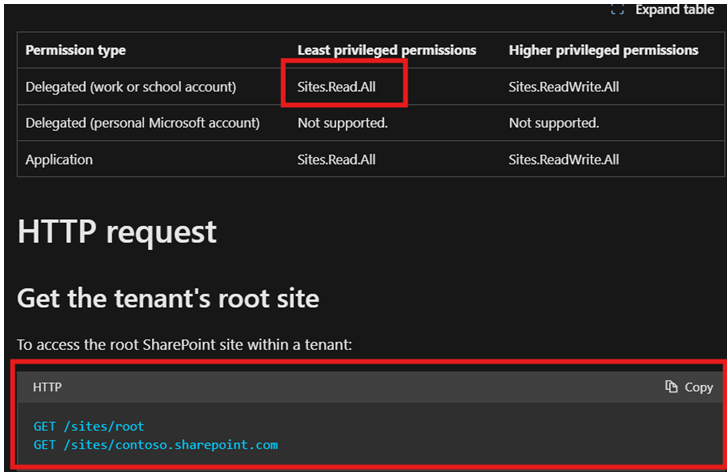The width and height of the screenshot is (727, 472).
Task: Click the Copy label in the code block header
Action: tap(699, 387)
